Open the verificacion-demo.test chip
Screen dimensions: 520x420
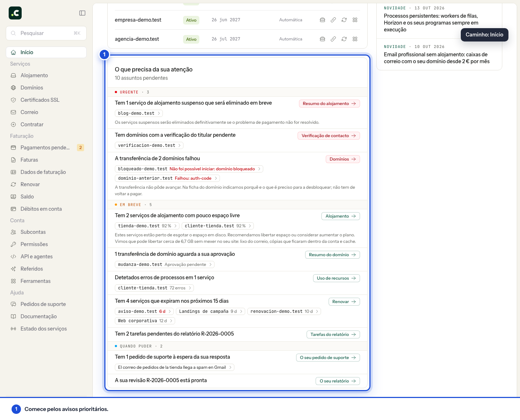[149, 145]
